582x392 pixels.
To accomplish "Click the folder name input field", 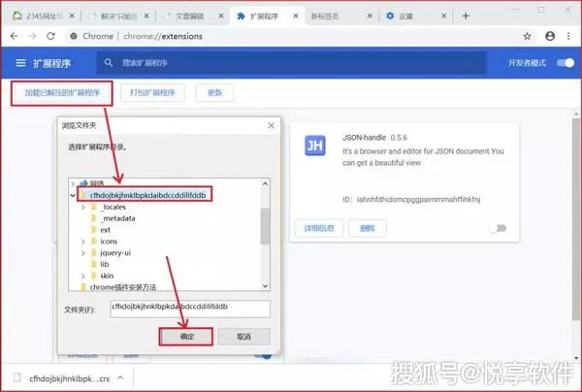I will tap(190, 309).
